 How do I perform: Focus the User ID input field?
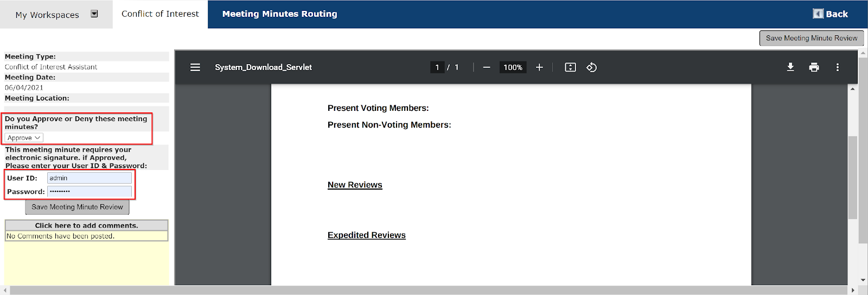90,178
